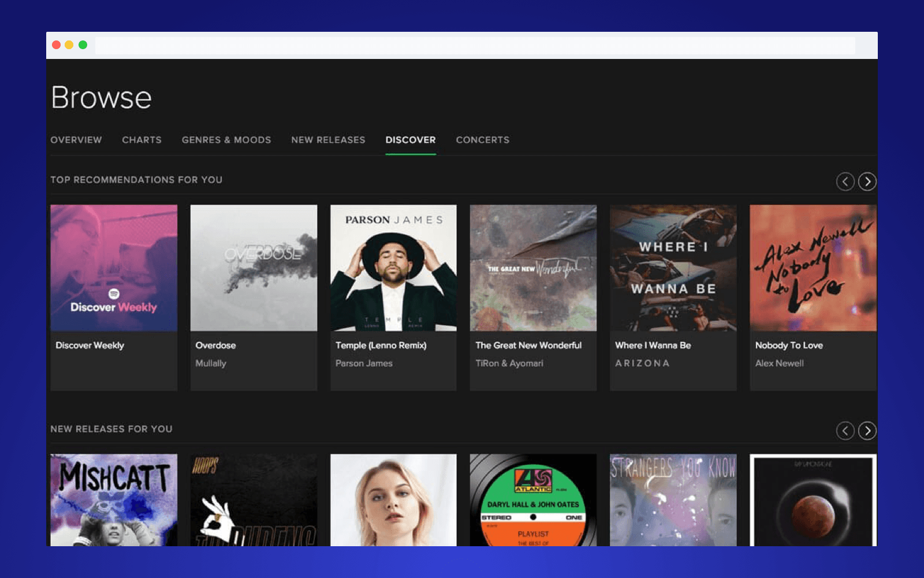The height and width of the screenshot is (578, 924).
Task: Open Strangers You Know release cover
Action: coord(673,500)
